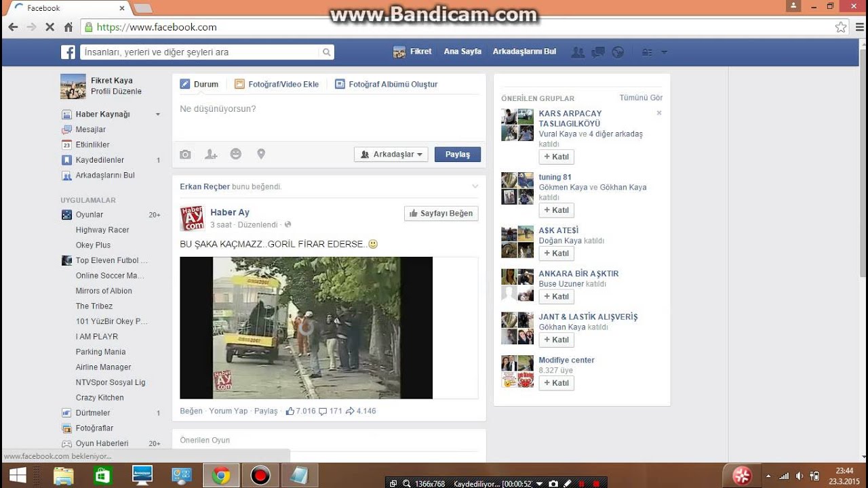
Task: Open Windows Start button
Action: 17,476
